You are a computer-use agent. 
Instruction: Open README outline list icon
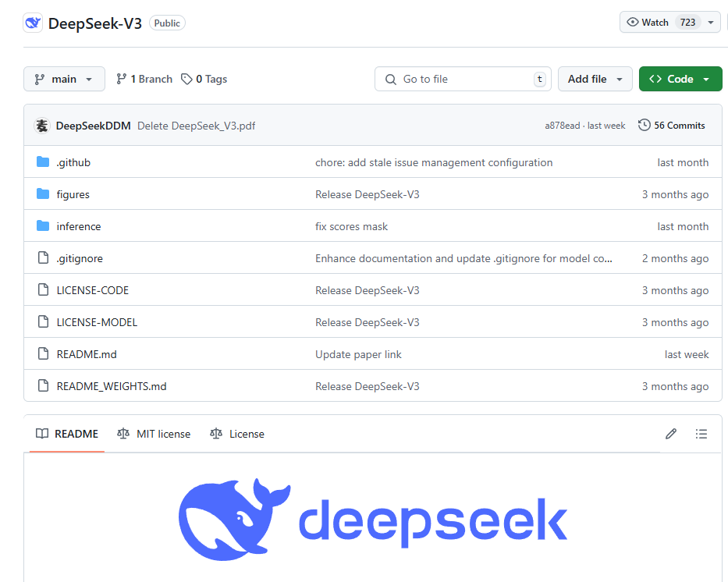(x=701, y=434)
